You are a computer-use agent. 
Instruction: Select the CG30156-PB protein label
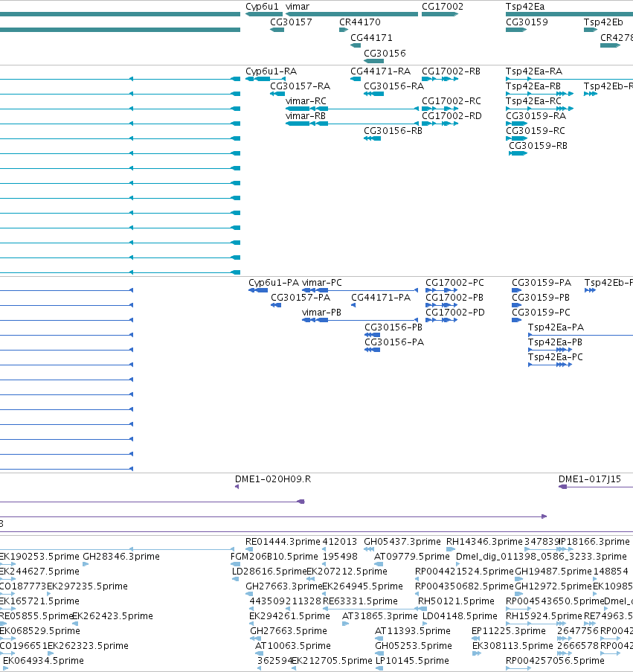(x=393, y=327)
